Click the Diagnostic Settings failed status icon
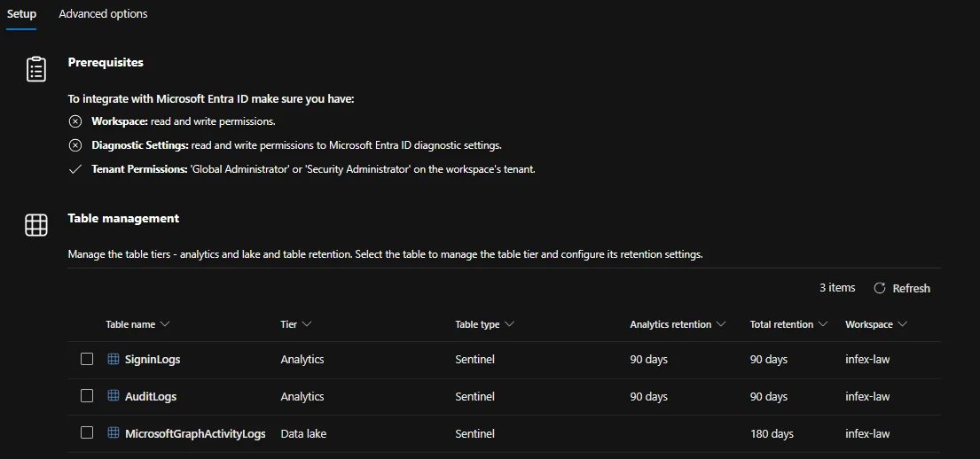980x459 pixels. click(x=75, y=145)
